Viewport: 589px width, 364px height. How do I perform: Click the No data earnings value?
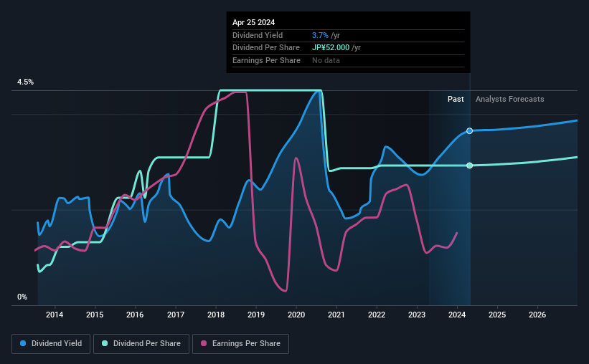point(326,60)
